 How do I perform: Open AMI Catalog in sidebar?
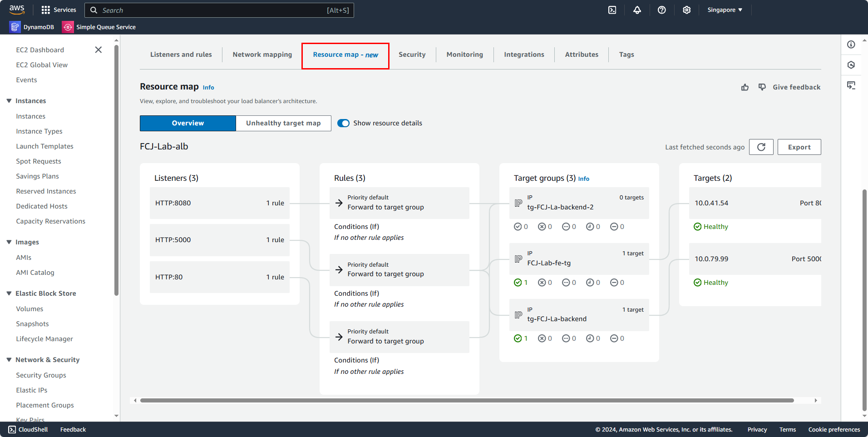pos(35,273)
